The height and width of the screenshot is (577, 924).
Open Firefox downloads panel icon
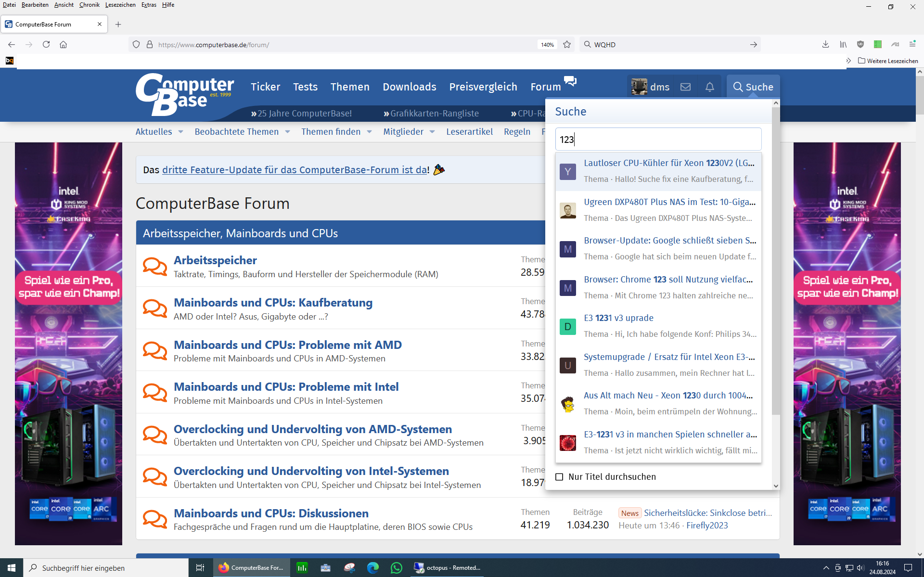pyautogui.click(x=825, y=45)
